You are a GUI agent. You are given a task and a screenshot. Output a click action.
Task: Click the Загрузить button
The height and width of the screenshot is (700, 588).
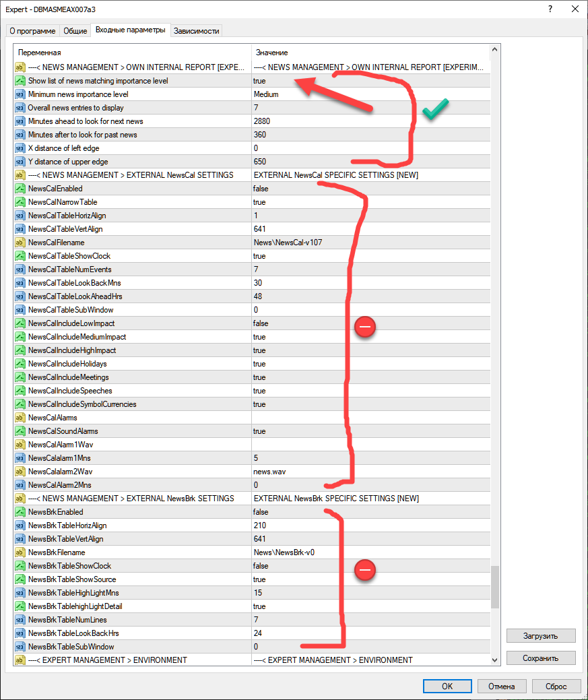541,636
